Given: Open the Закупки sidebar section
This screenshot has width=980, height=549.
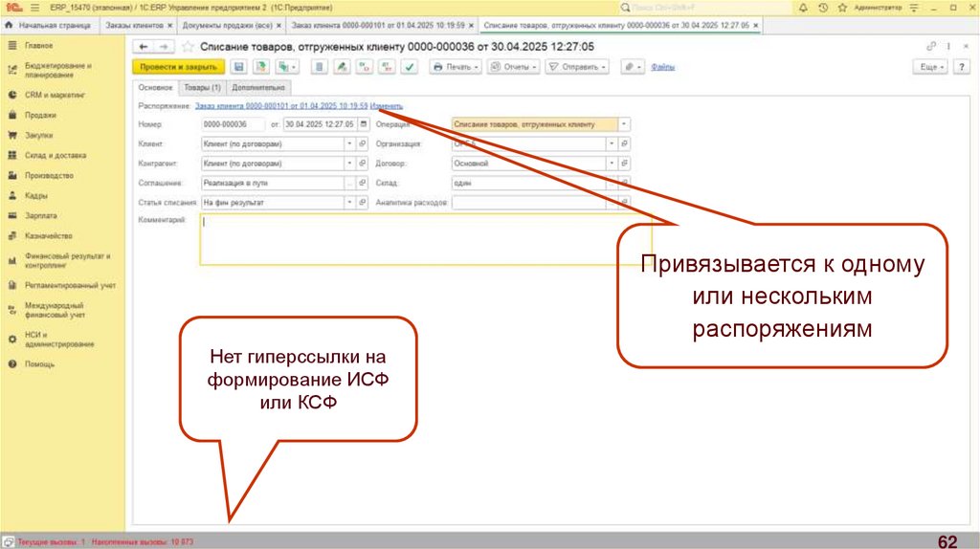Looking at the screenshot, I should tap(38, 135).
